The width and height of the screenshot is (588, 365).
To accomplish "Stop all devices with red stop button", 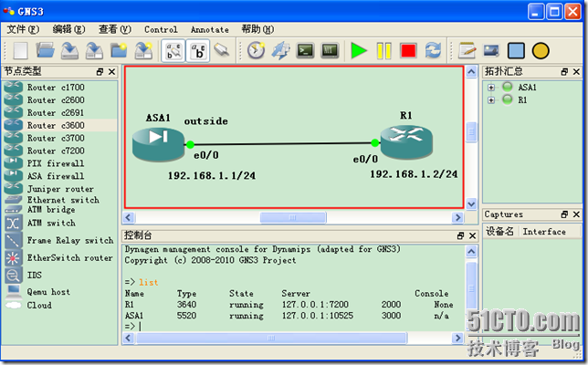I will click(408, 50).
